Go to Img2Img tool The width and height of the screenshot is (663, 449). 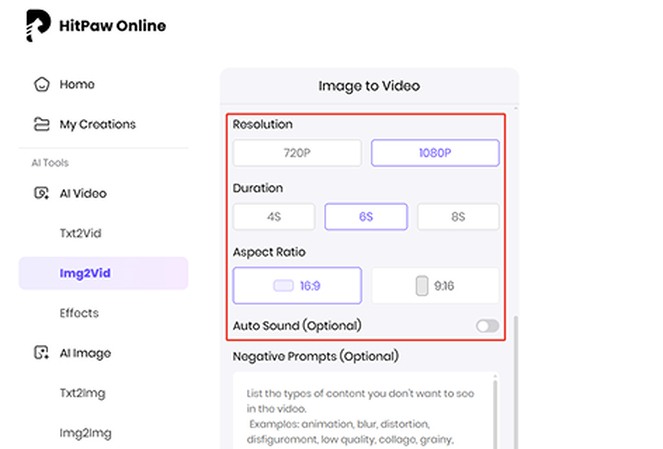pyautogui.click(x=85, y=433)
